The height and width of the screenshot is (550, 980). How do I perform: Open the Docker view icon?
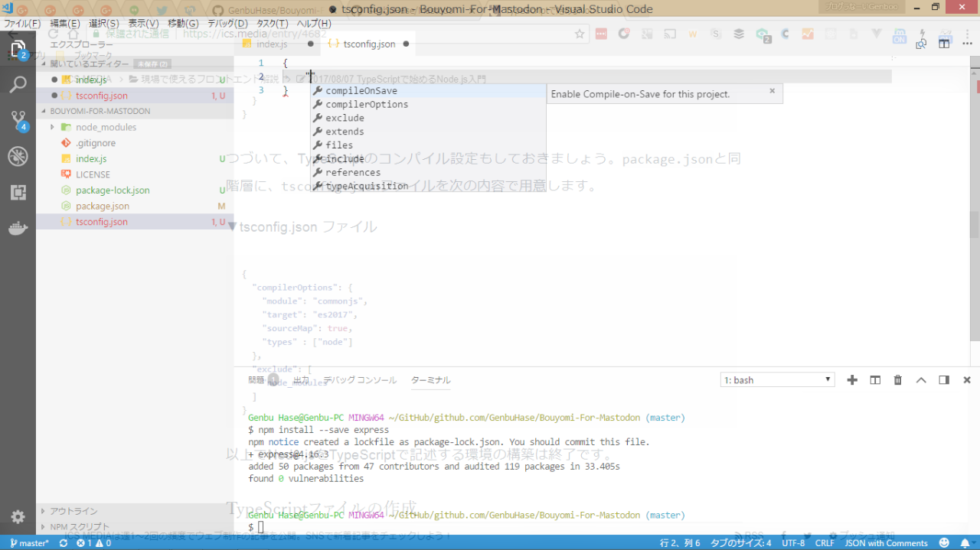coord(18,229)
